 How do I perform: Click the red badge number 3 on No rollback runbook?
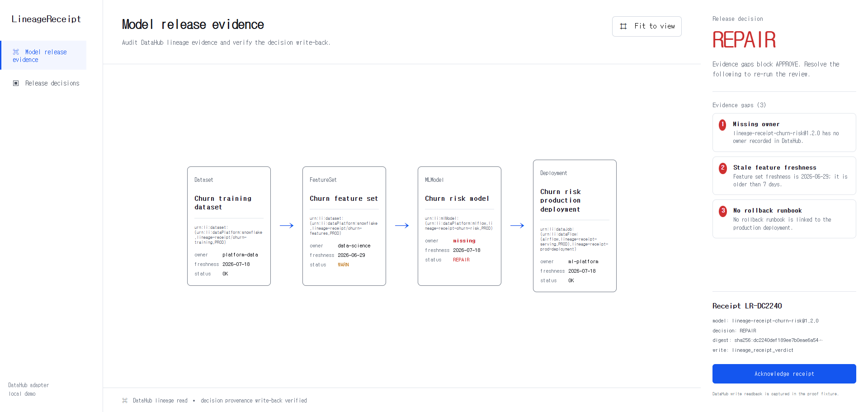pyautogui.click(x=723, y=211)
